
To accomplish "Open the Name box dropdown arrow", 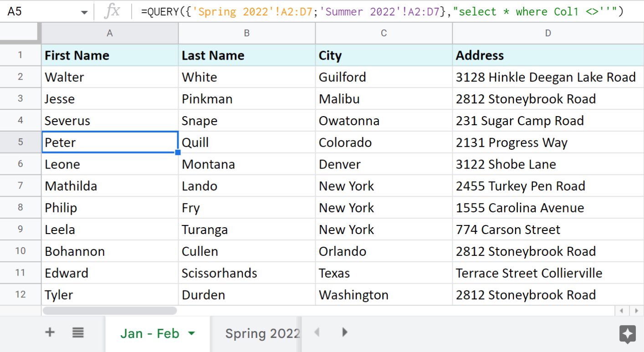I will point(84,12).
